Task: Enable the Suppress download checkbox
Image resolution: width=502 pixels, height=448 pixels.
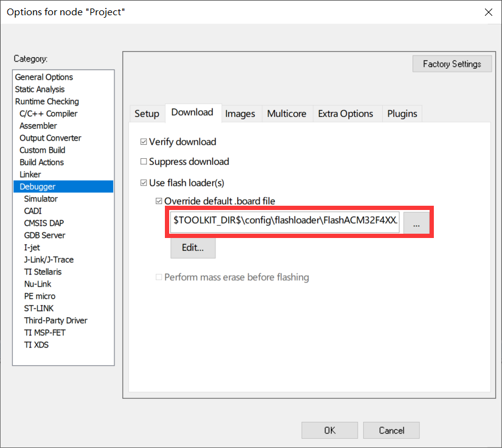Action: [144, 162]
